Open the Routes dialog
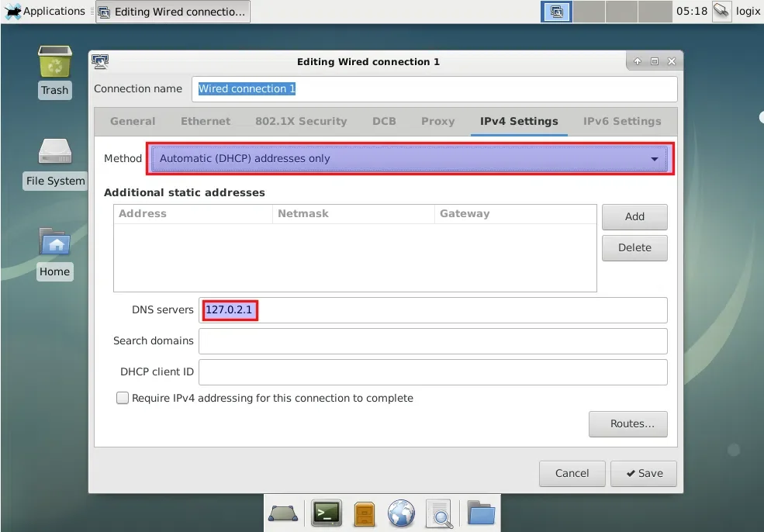This screenshot has height=532, width=764. (628, 424)
